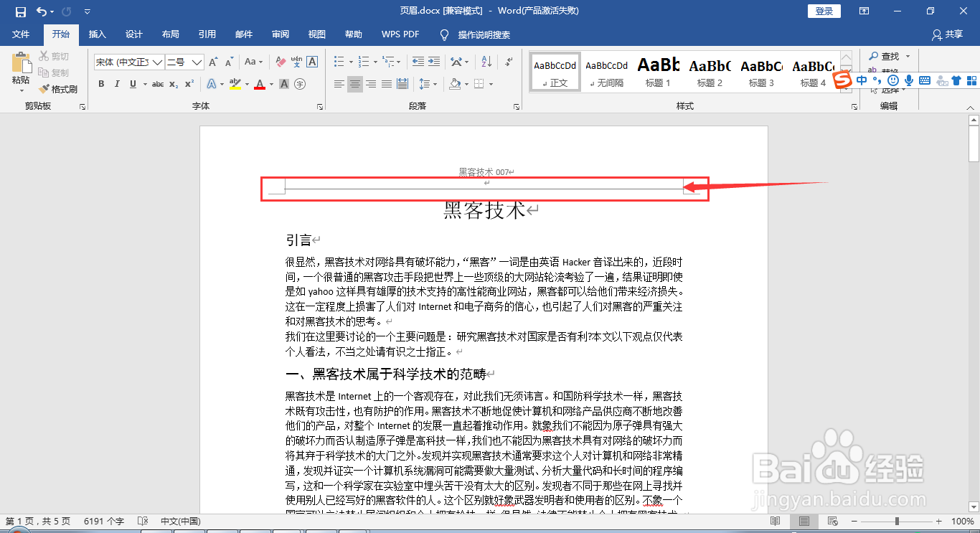Screen dimensions: 980x533
Task: Click the Justify alignment icon
Action: coord(387,84)
